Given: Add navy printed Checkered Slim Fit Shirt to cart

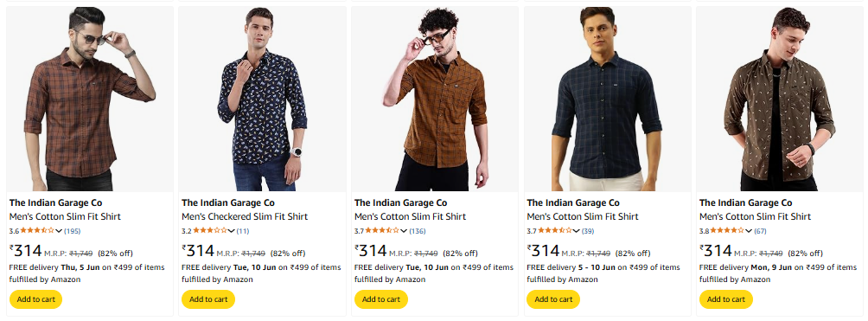Looking at the screenshot, I should (x=208, y=299).
